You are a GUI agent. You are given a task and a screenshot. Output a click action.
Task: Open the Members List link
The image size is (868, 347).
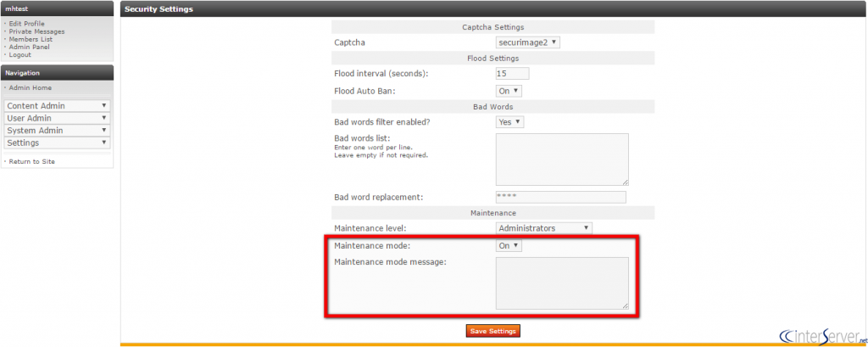pyautogui.click(x=31, y=39)
